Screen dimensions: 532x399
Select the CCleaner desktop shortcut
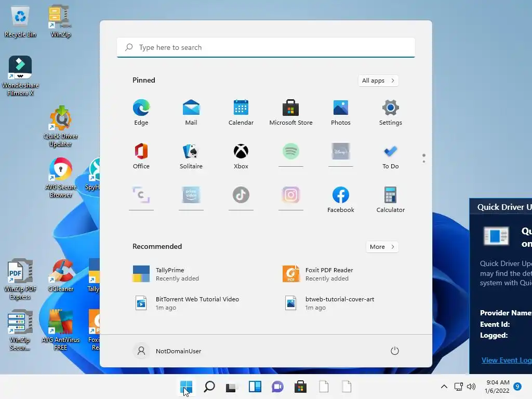point(60,275)
